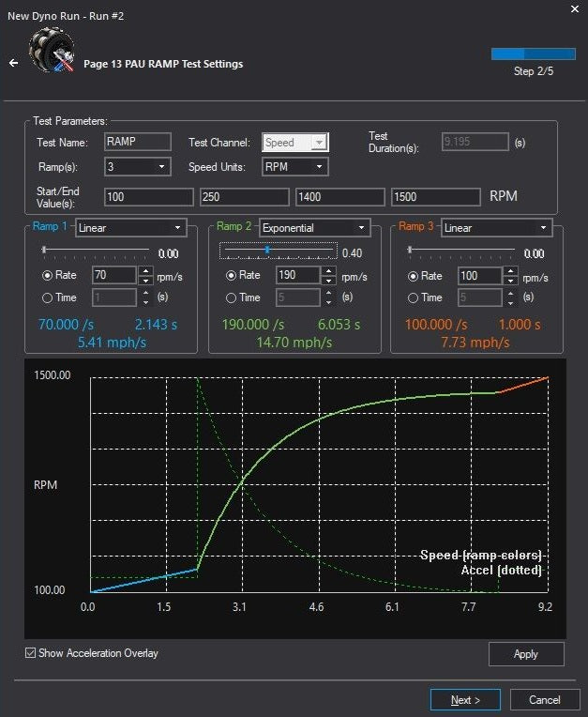Click the '5.41 mph/s' Ramp 1 value
Image resolution: width=588 pixels, height=717 pixels.
click(x=112, y=343)
